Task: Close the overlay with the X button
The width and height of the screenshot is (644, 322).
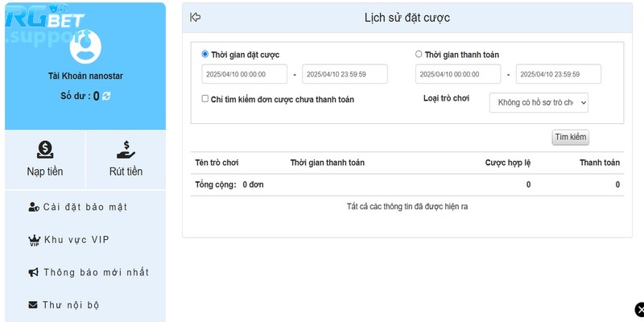Action: tap(639, 310)
